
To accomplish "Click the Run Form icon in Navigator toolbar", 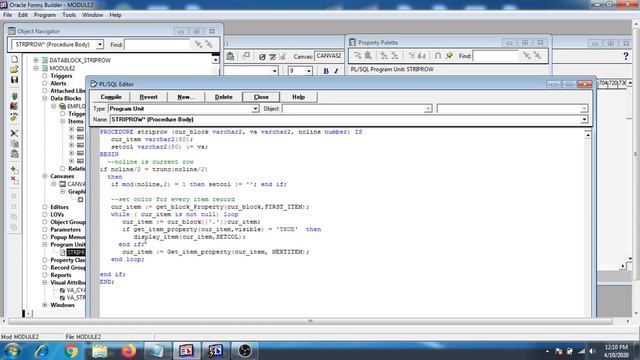I will coord(14,96).
